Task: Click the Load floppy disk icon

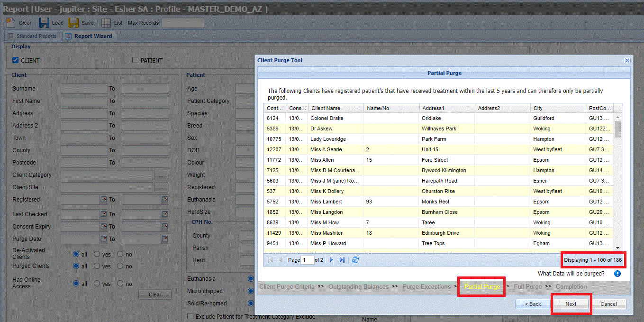Action: tap(44, 23)
